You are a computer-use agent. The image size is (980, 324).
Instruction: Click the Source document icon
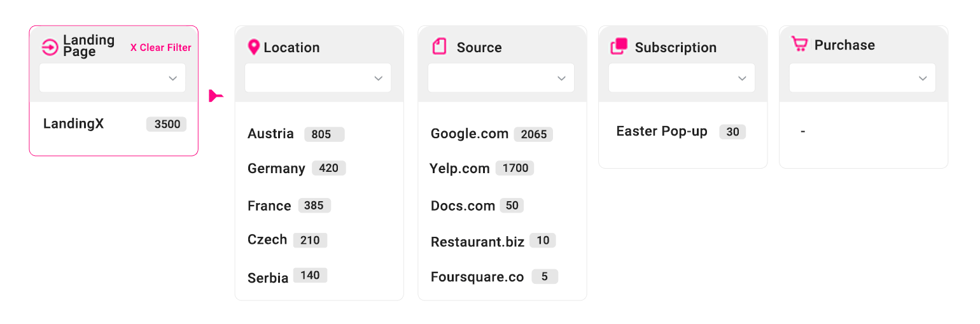click(439, 46)
